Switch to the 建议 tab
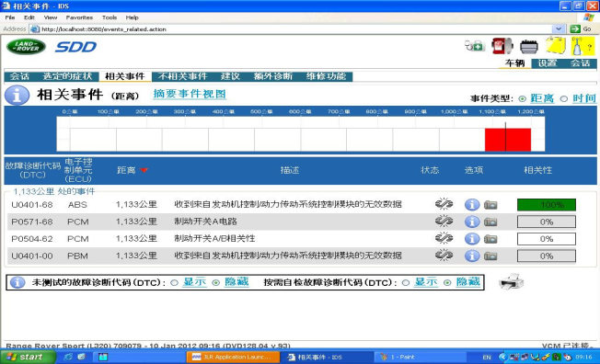 pos(230,76)
